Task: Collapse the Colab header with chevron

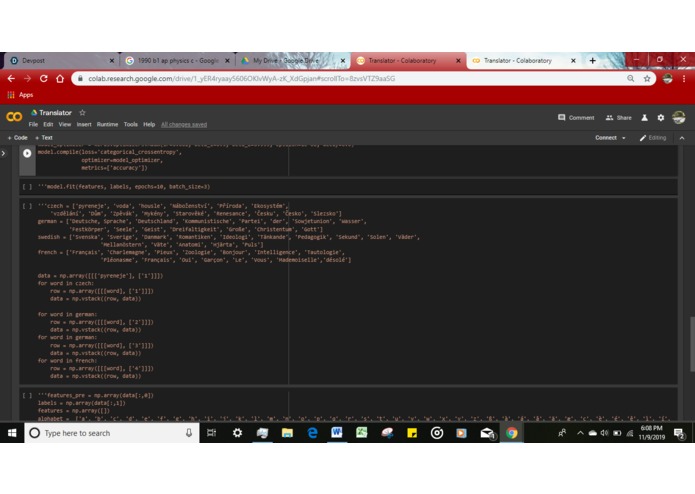Action: tap(682, 138)
